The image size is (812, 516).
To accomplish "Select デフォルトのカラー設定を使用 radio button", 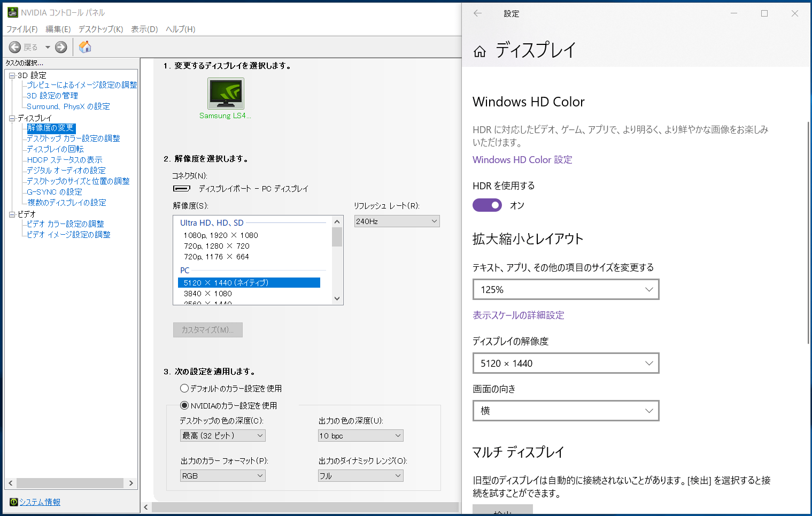I will (184, 388).
